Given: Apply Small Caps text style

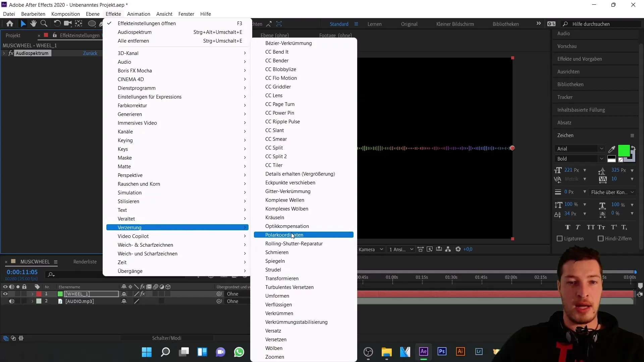Looking at the screenshot, I should pyautogui.click(x=601, y=227).
